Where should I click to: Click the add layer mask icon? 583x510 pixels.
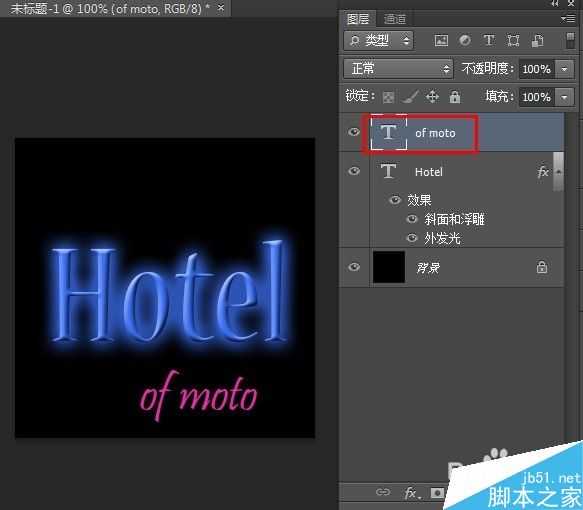438,493
